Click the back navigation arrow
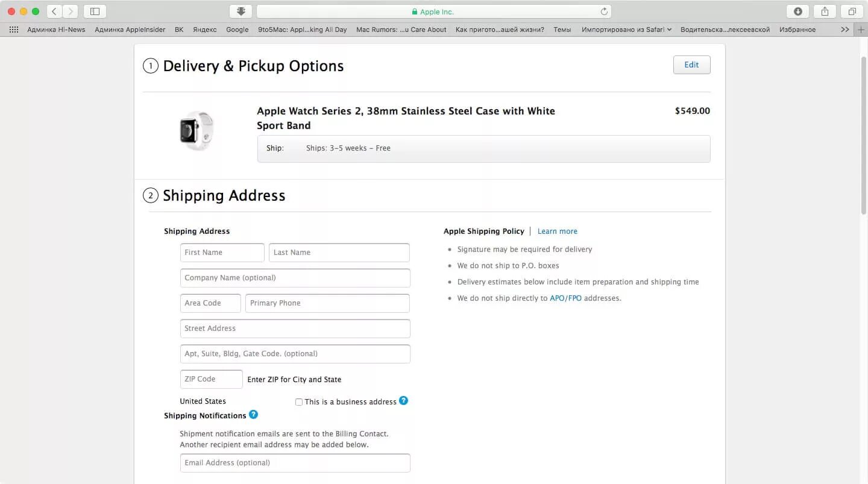The height and width of the screenshot is (484, 868). pos(54,11)
